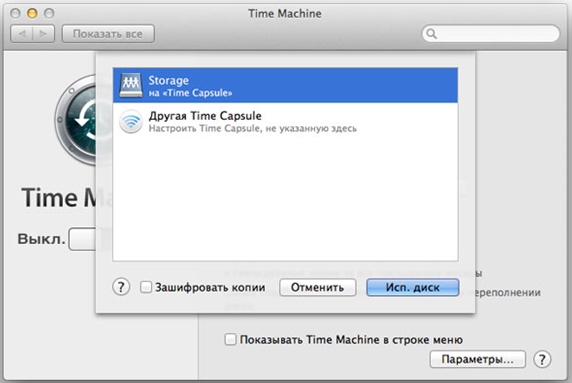Enable Зашифровать копии checkbox
The width and height of the screenshot is (572, 383).
pyautogui.click(x=146, y=287)
